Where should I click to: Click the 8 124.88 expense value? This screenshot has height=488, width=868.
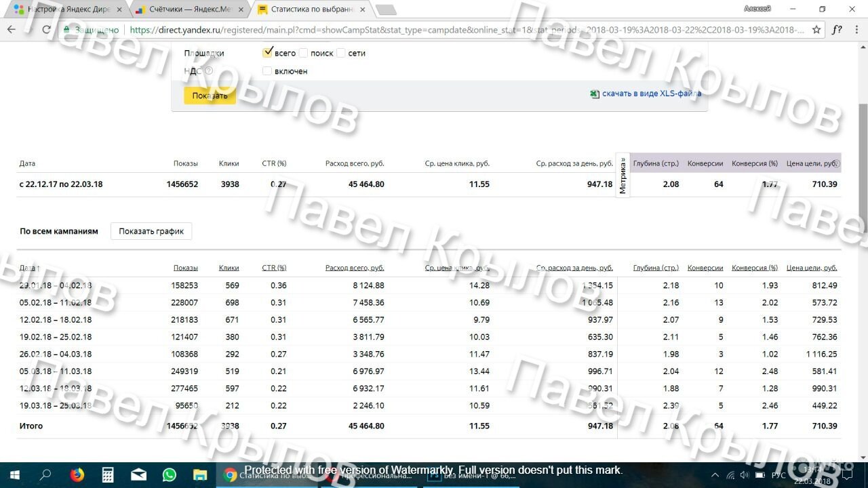368,285
